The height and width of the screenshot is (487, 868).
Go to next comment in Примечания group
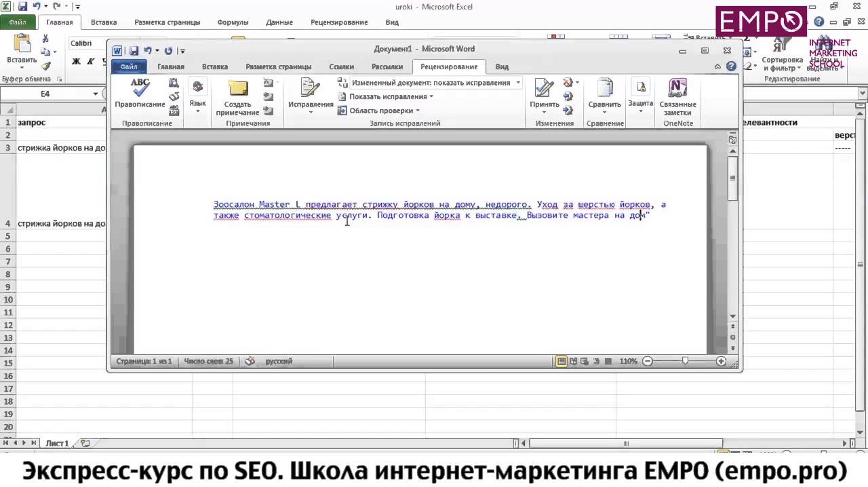(x=269, y=111)
